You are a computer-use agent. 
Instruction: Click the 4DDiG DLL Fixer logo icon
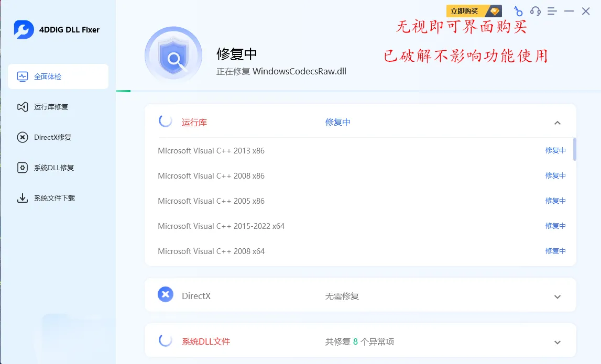[24, 29]
